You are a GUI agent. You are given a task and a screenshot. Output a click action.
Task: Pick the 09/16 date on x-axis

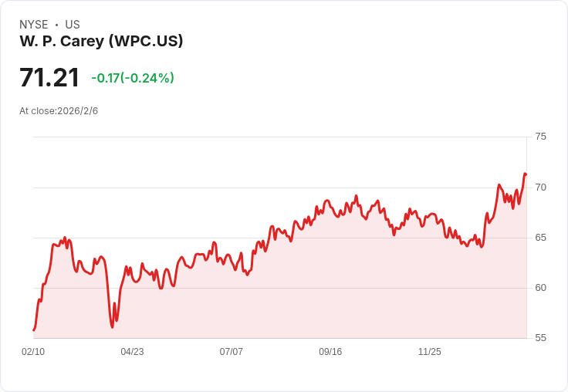click(330, 352)
